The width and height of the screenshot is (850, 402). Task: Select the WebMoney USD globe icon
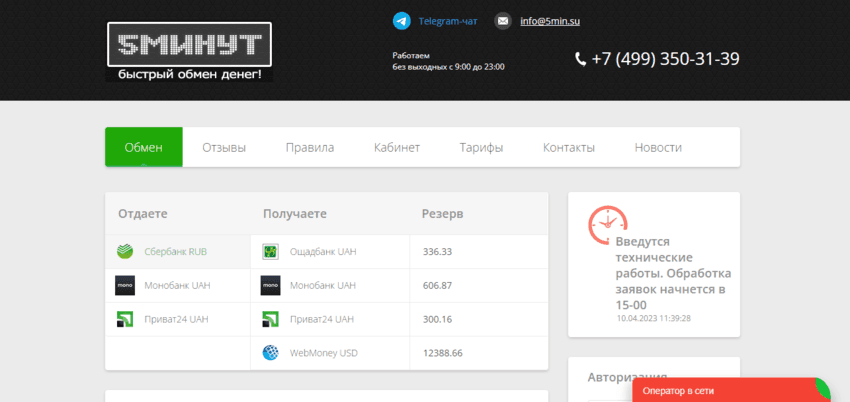click(270, 353)
